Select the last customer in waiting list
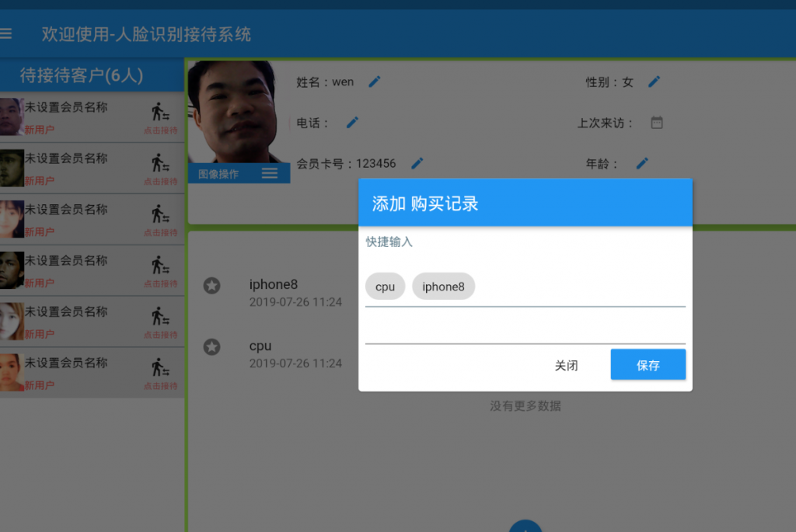The width and height of the screenshot is (796, 532). pos(78,372)
